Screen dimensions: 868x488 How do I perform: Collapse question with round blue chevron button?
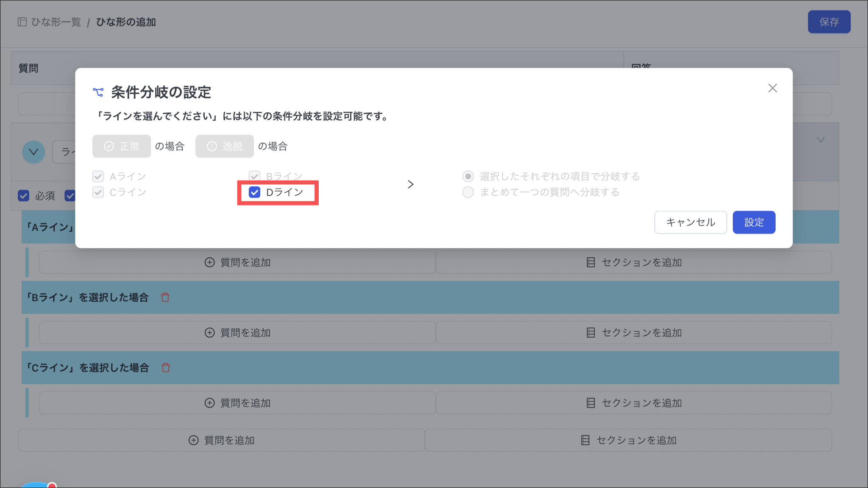[33, 152]
